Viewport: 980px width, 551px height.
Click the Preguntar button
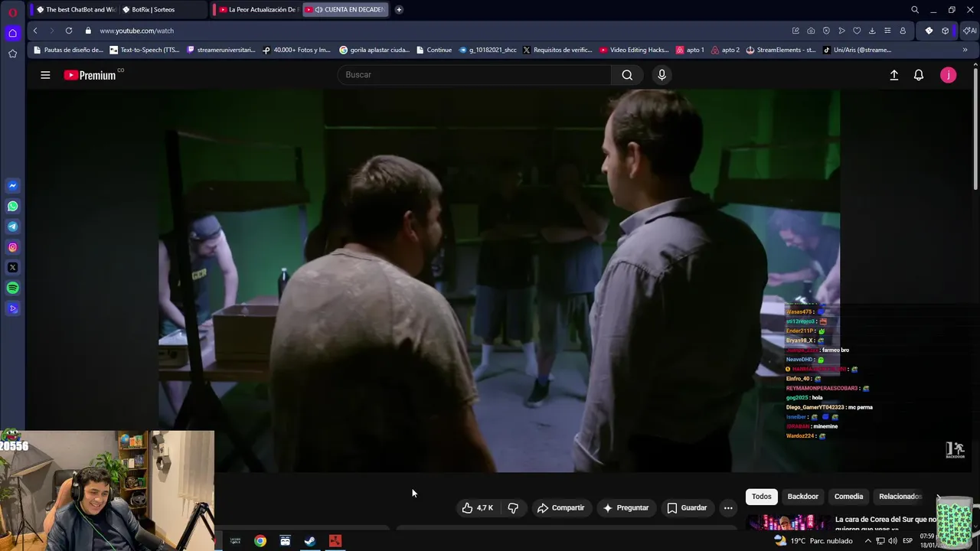pyautogui.click(x=626, y=508)
